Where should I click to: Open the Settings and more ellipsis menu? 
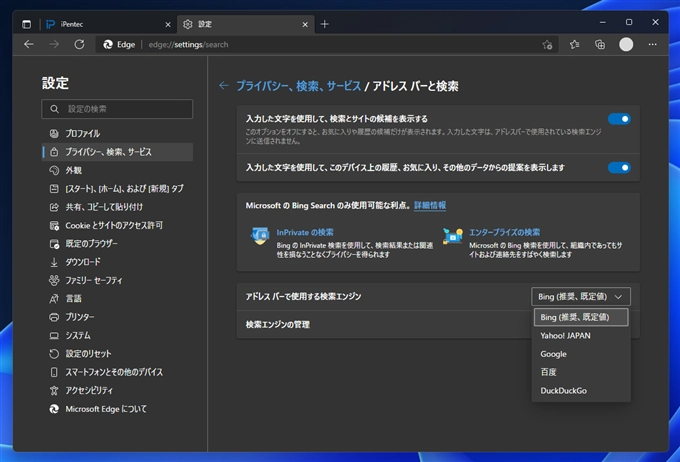652,44
